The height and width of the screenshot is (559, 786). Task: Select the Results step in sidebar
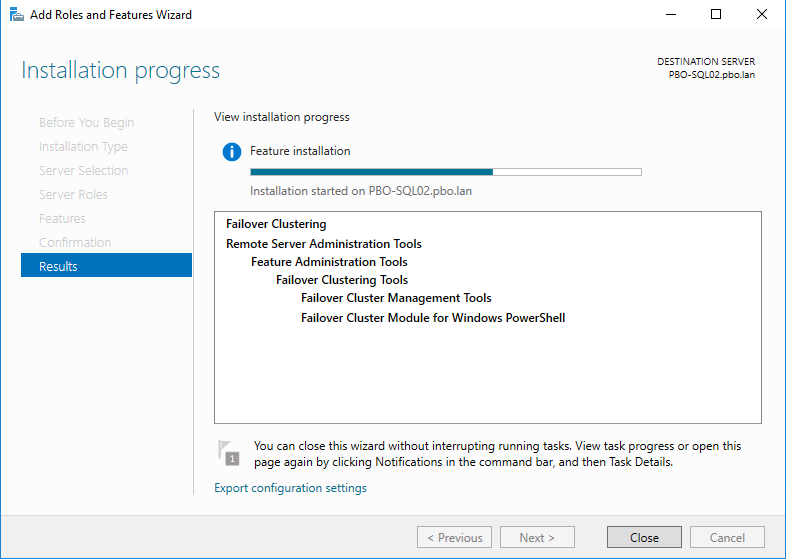[x=106, y=265]
